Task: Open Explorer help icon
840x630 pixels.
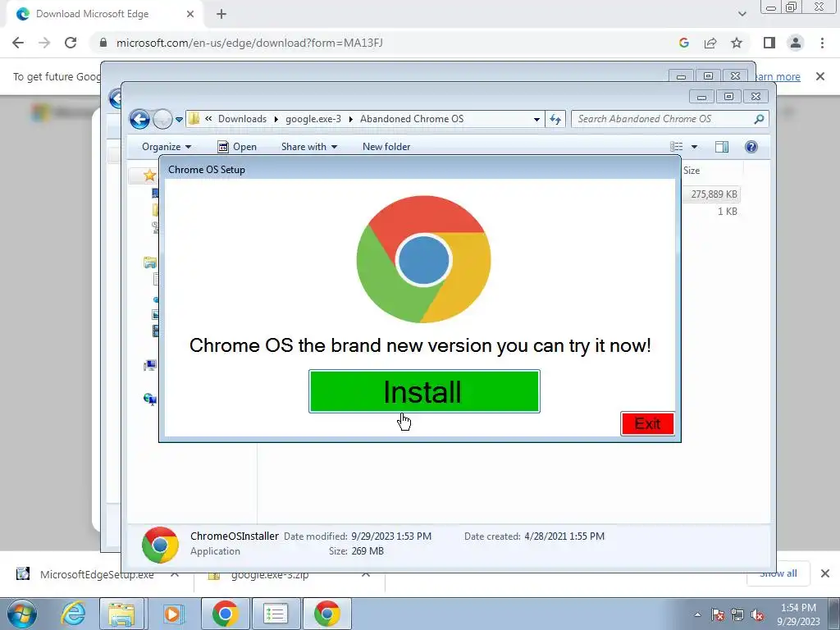Action: [751, 147]
